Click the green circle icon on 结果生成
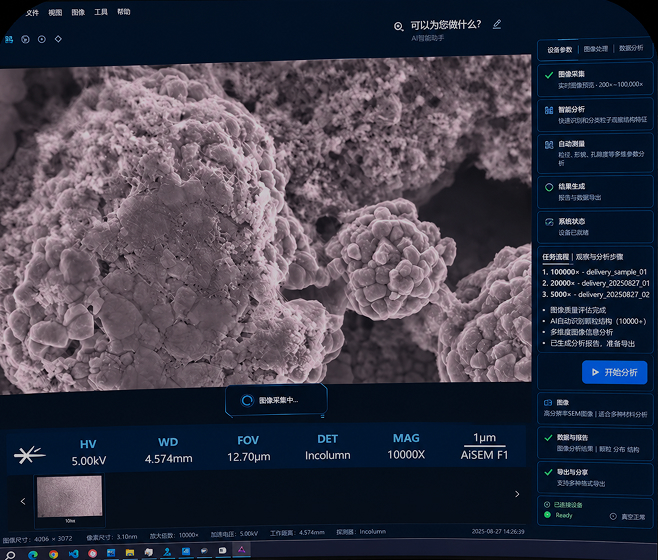Screen dimensions: 658x560 tap(548, 187)
